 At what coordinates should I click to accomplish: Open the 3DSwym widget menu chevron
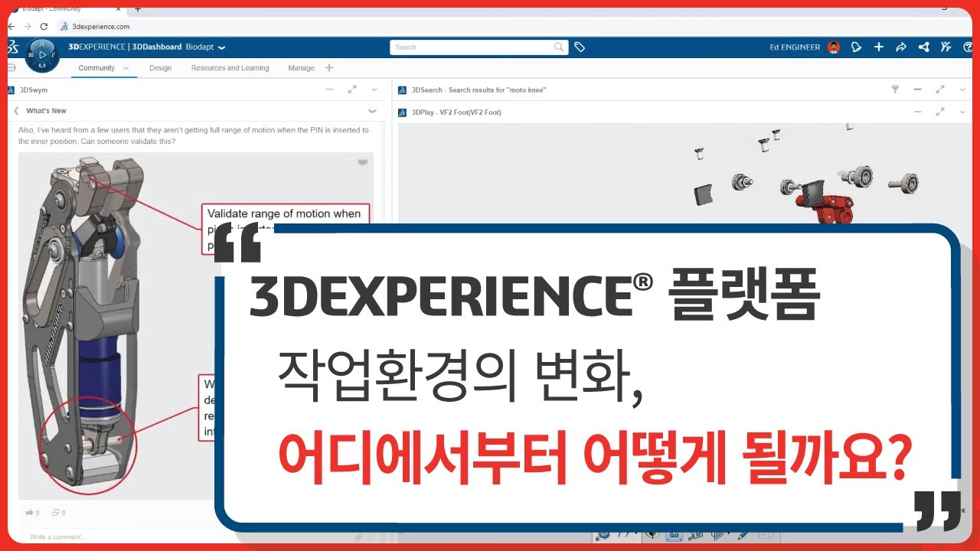374,90
